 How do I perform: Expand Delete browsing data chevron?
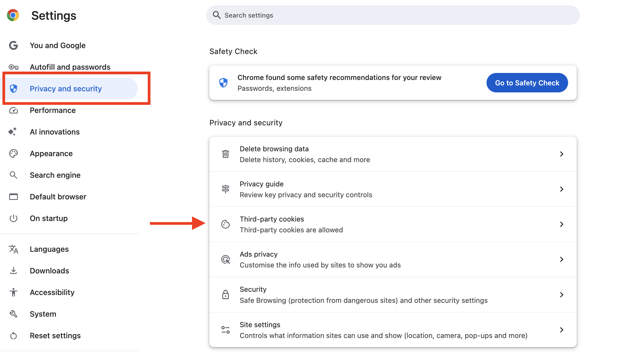pos(562,154)
